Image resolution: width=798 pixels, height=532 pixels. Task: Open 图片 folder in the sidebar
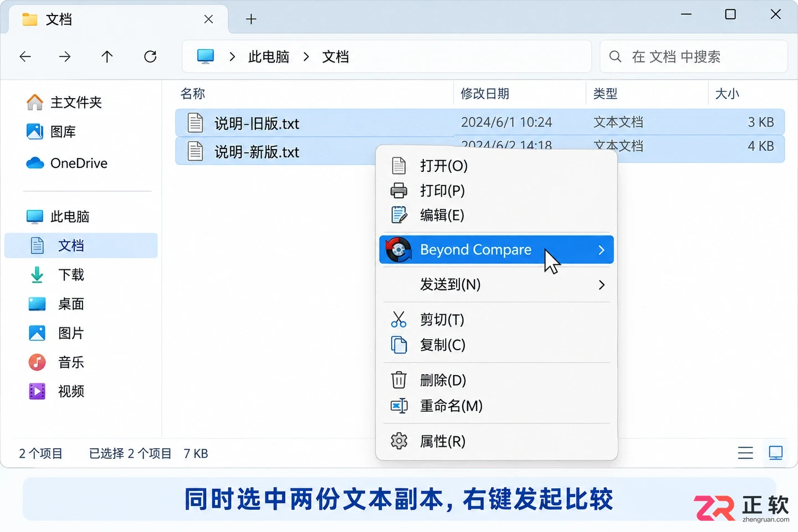(x=57, y=333)
